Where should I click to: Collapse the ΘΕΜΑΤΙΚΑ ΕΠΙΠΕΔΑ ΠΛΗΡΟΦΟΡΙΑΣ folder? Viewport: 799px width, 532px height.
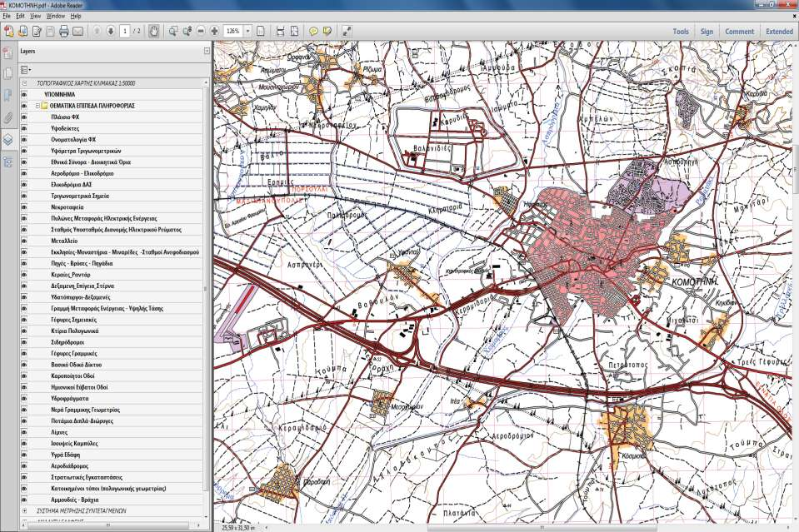[37, 106]
